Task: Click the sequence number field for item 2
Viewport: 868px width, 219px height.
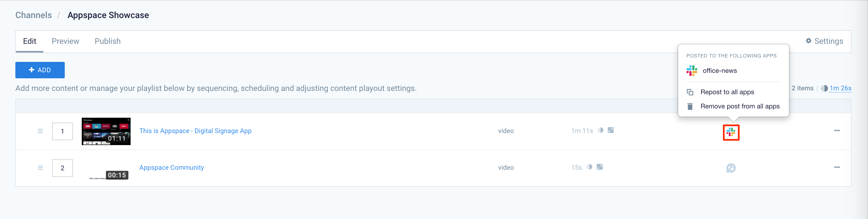Action: click(x=62, y=168)
